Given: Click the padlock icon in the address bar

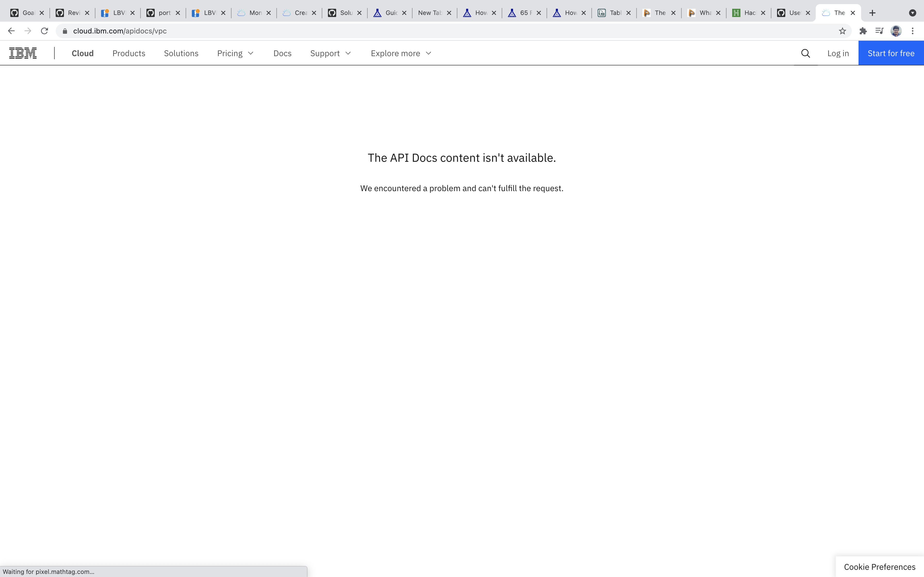Looking at the screenshot, I should point(64,31).
